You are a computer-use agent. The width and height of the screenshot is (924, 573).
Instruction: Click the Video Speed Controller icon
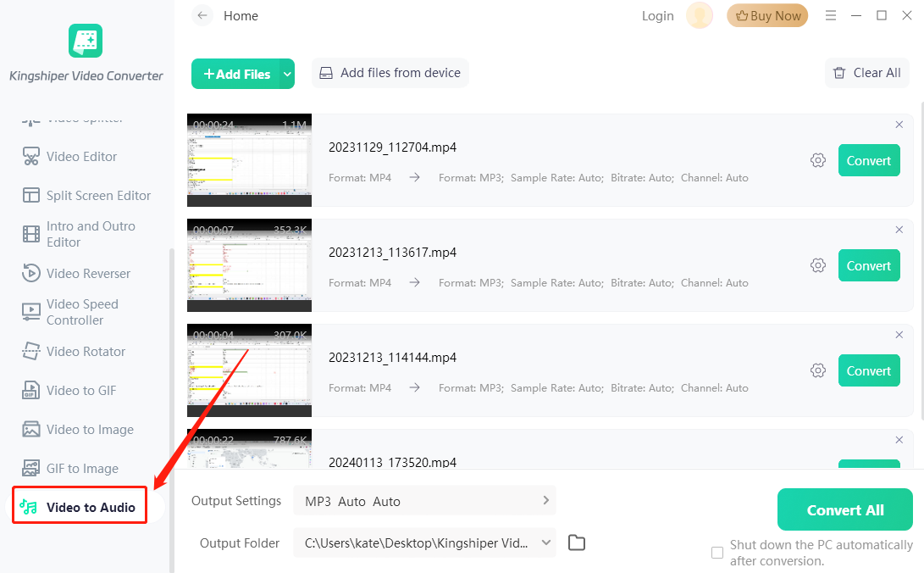point(31,312)
